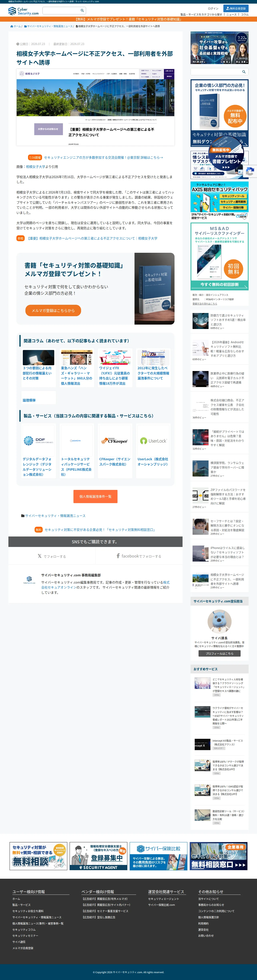Open the 東急ハンズ related article thumbnail
Viewport: 257px width, 980px height.
pyautogui.click(x=76, y=358)
